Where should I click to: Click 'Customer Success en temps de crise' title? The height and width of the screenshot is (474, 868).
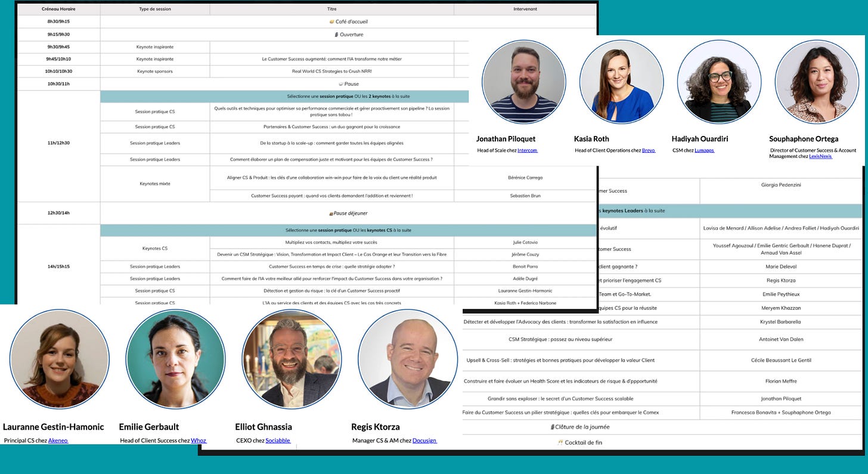coord(332,267)
